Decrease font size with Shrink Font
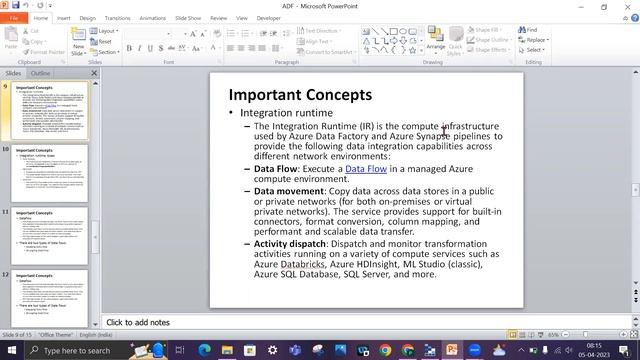 click(203, 34)
